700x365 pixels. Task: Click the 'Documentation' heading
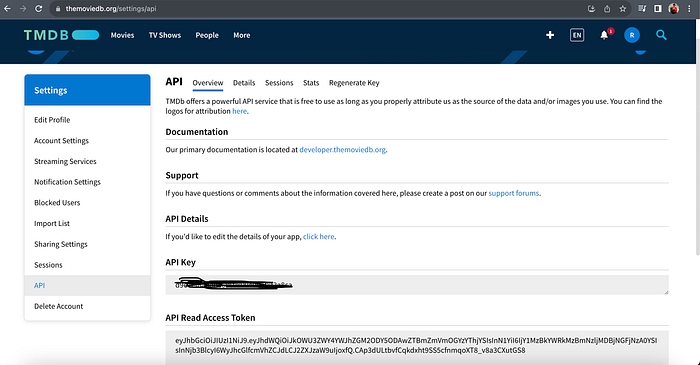196,132
